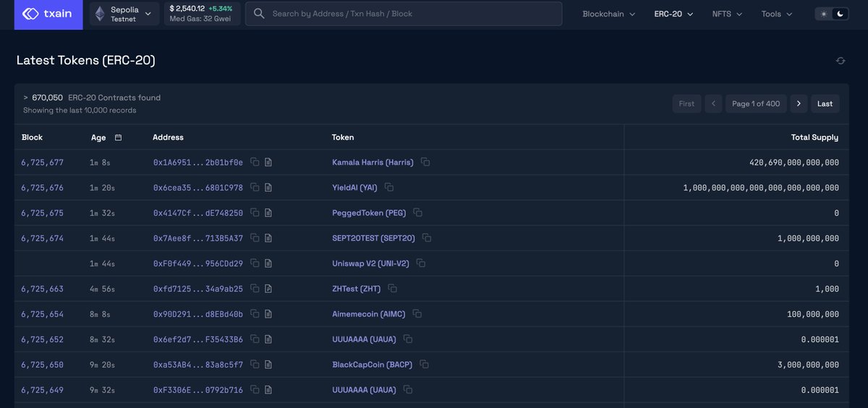Copy SEPT20TEST (SEPT20) token name
Image resolution: width=868 pixels, height=408 pixels.
(427, 238)
